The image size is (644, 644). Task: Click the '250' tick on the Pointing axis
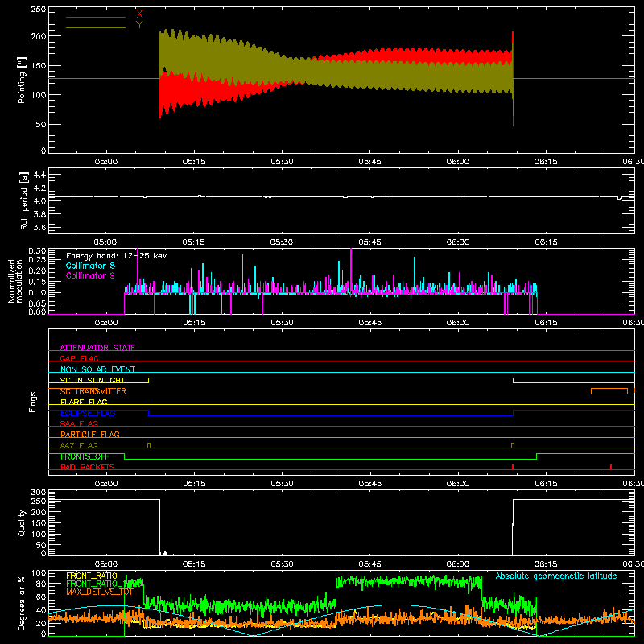coord(38,10)
